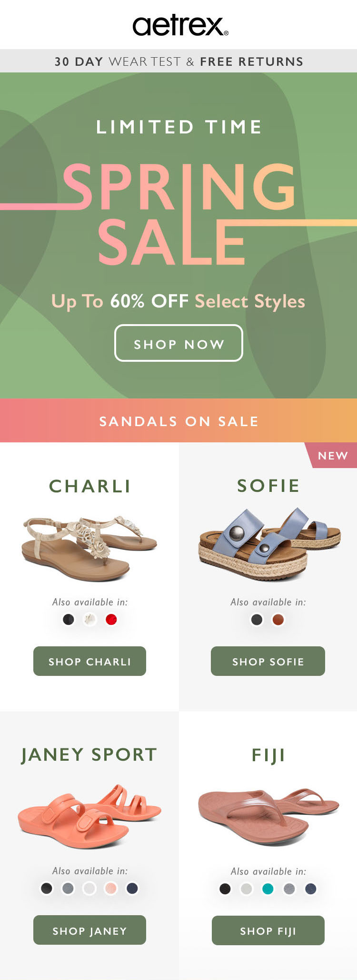Pick the teal Fiji color swatch
Image resolution: width=357 pixels, height=980 pixels.
point(268,889)
